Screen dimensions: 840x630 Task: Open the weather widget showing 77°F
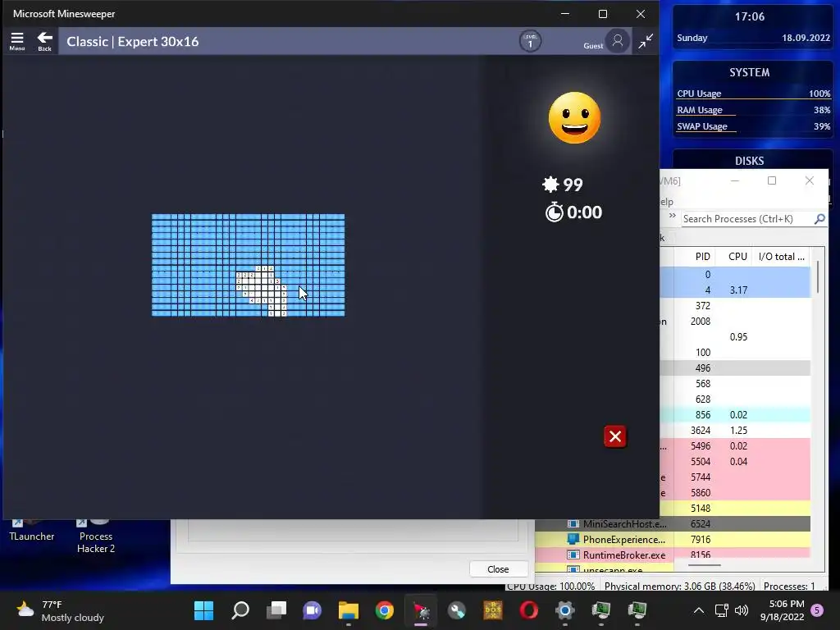click(60, 610)
